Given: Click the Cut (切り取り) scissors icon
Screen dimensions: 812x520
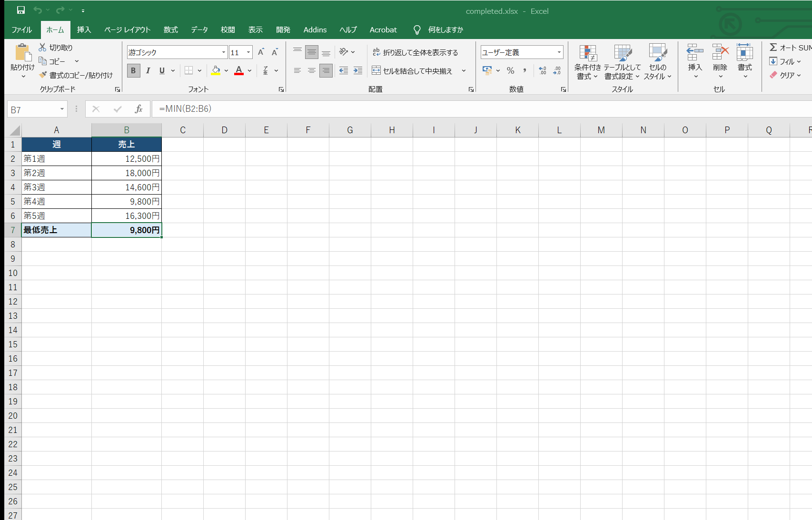Looking at the screenshot, I should coord(42,47).
